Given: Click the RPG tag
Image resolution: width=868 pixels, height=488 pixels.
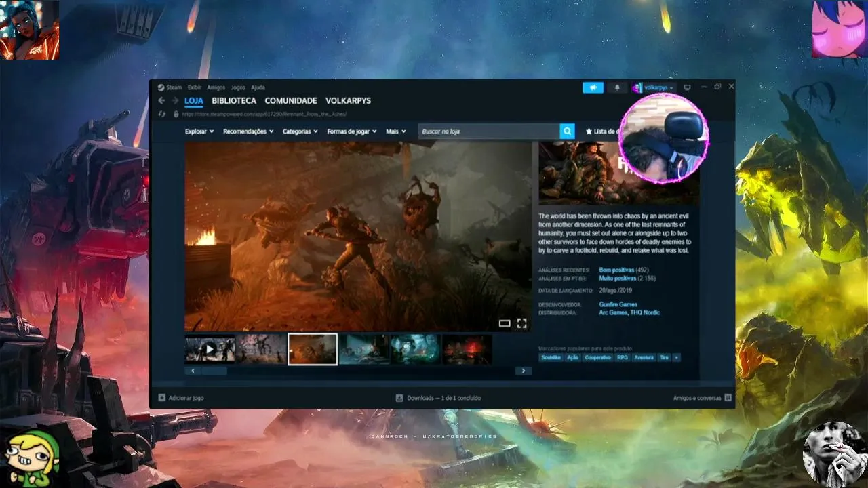Looking at the screenshot, I should coord(623,357).
